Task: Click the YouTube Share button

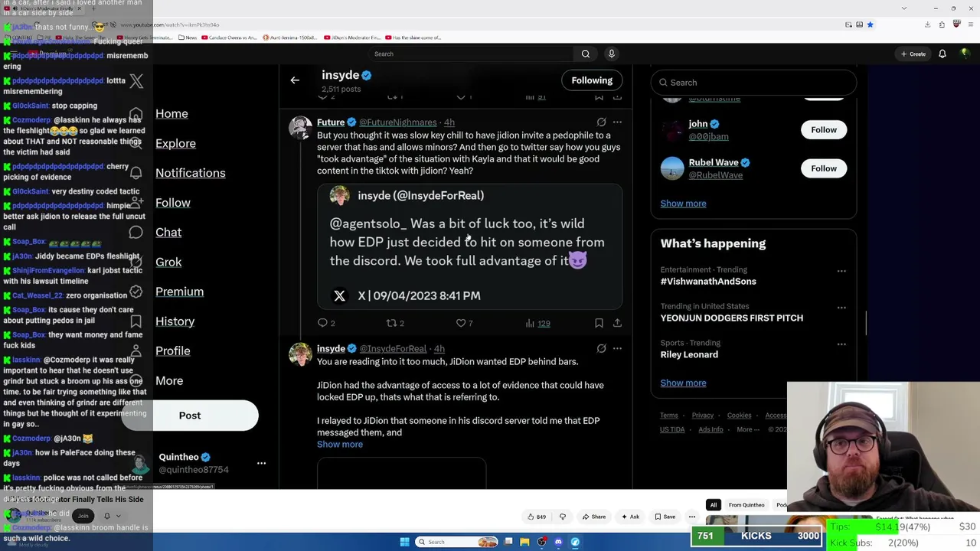Action: click(594, 517)
